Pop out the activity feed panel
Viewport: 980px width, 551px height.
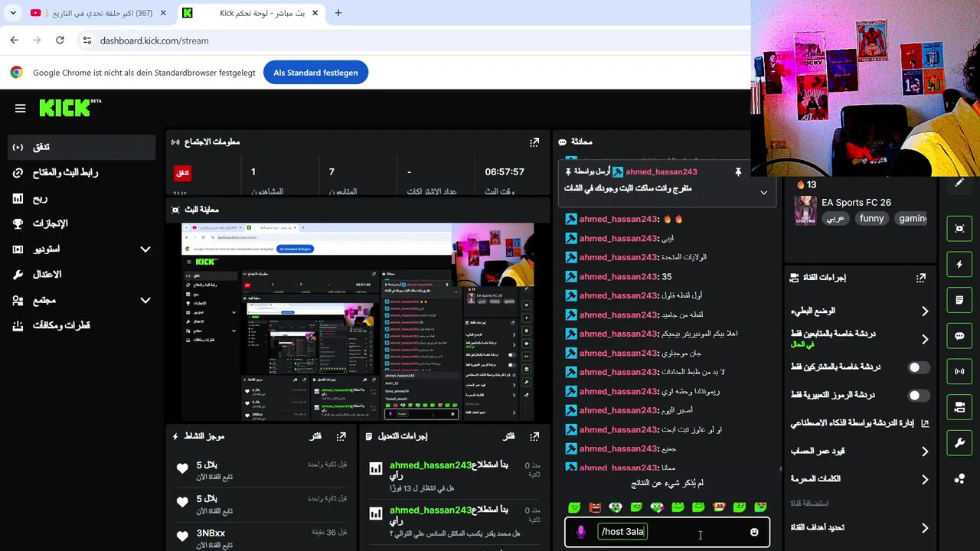coord(341,436)
